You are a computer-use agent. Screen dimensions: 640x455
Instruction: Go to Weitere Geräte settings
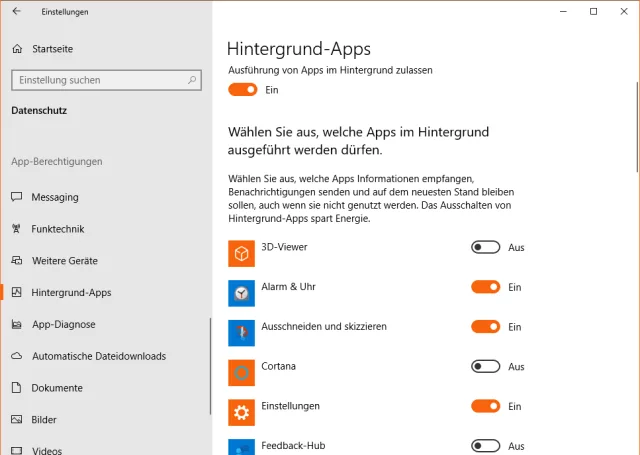64,261
